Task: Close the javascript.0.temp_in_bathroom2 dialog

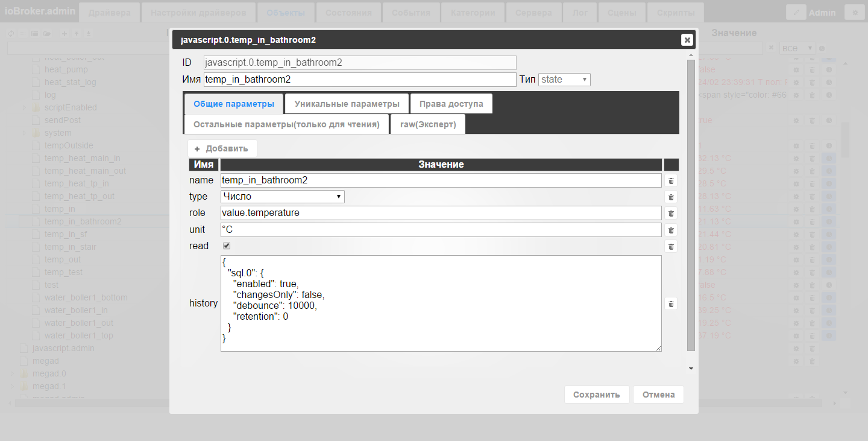Action: pyautogui.click(x=687, y=40)
